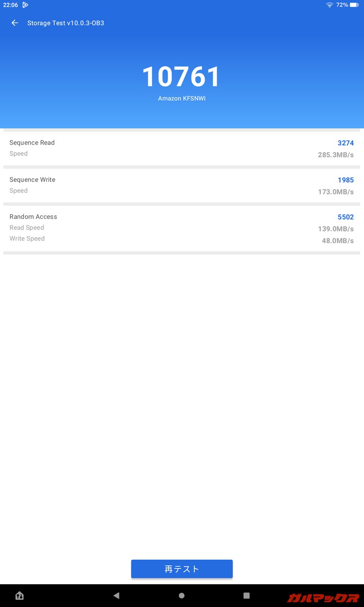
Task: Tap the back arrow in header
Action: click(x=15, y=23)
